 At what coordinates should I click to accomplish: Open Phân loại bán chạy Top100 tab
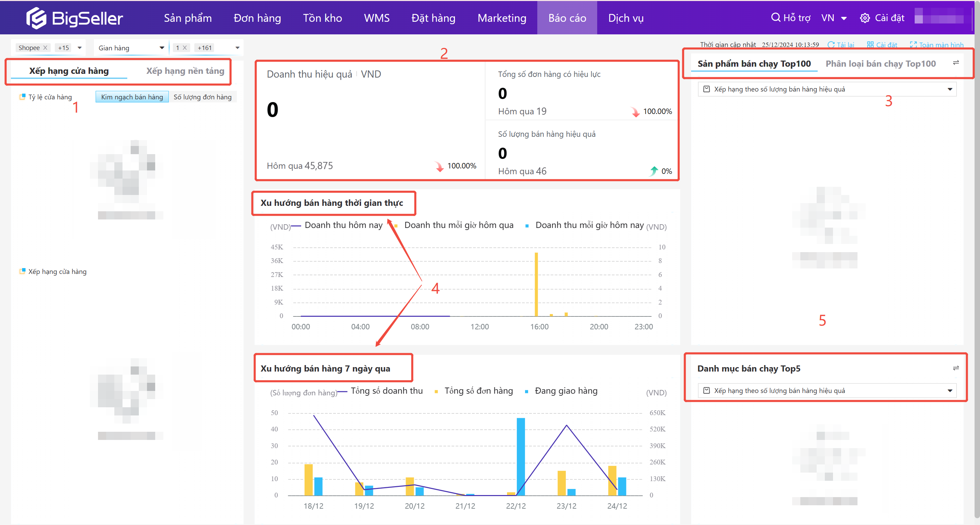pos(880,64)
